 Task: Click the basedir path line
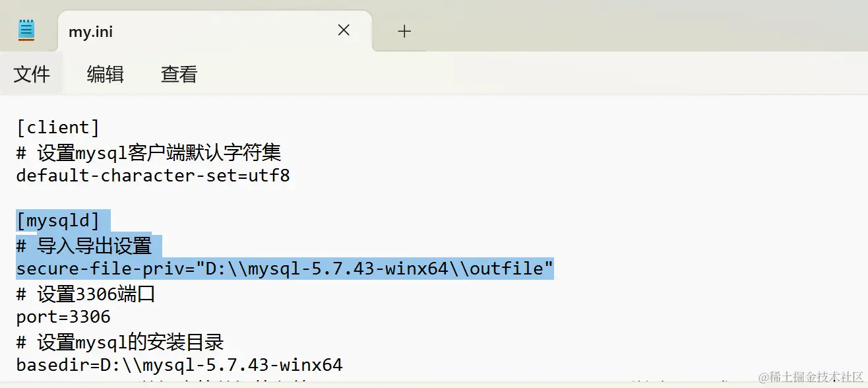[x=178, y=364]
